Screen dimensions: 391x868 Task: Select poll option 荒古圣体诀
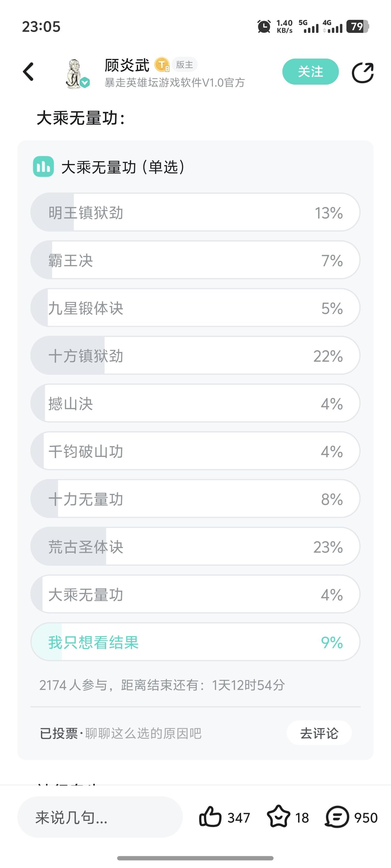[x=195, y=547]
